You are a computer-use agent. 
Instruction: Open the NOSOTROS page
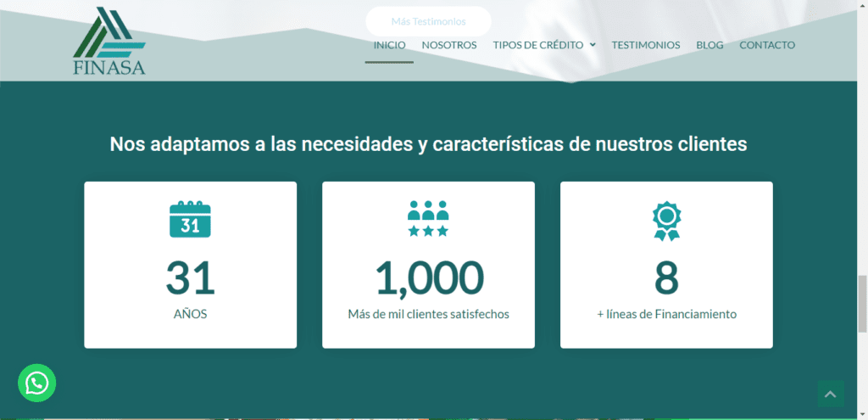(x=449, y=46)
